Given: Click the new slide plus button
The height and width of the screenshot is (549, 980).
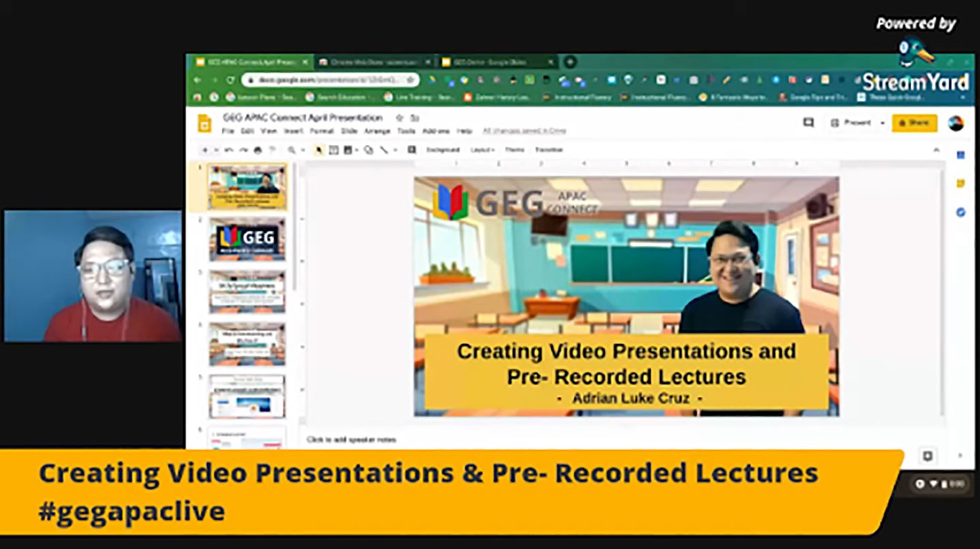Looking at the screenshot, I should click(x=205, y=150).
